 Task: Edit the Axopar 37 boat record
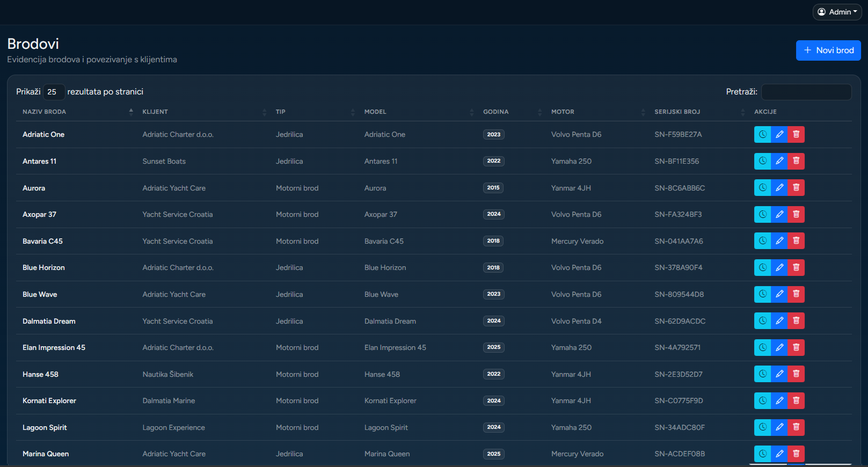coord(779,214)
